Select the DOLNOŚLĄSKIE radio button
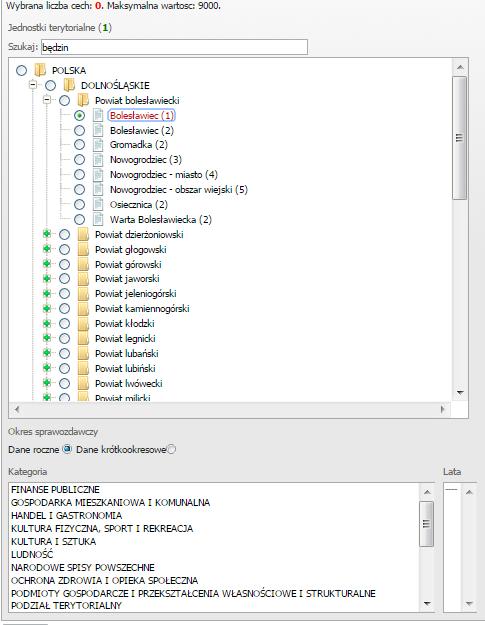485x625 pixels. [51, 85]
